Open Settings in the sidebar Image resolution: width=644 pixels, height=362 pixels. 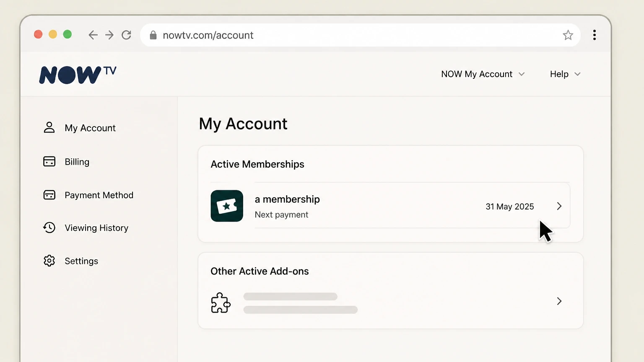[x=71, y=261]
